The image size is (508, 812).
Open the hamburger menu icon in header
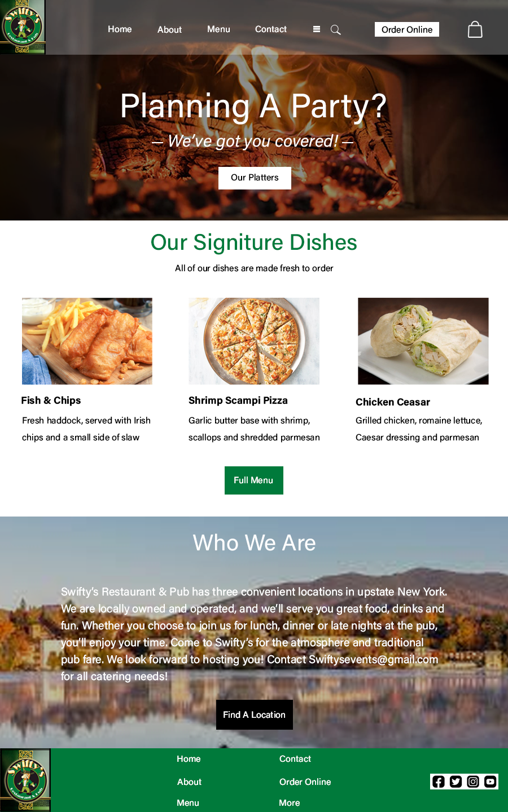coord(317,29)
